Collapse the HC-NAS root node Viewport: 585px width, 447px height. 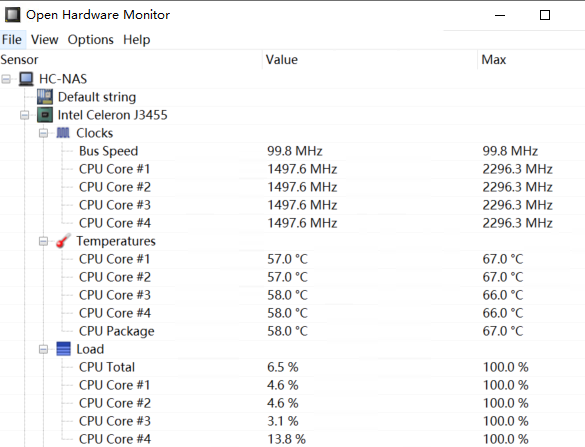6,79
